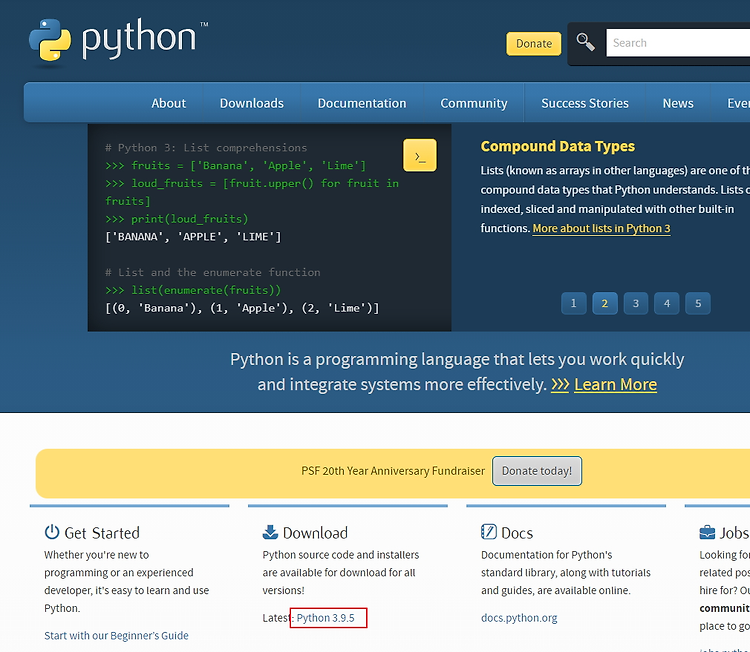This screenshot has height=652, width=750.
Task: Open More about lists in Python 3
Action: pos(601,229)
